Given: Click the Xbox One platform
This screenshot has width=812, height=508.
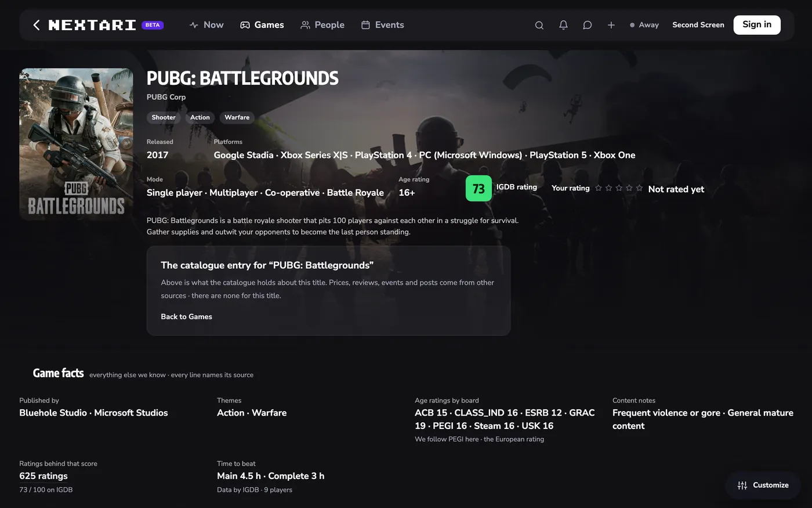Looking at the screenshot, I should tap(615, 155).
